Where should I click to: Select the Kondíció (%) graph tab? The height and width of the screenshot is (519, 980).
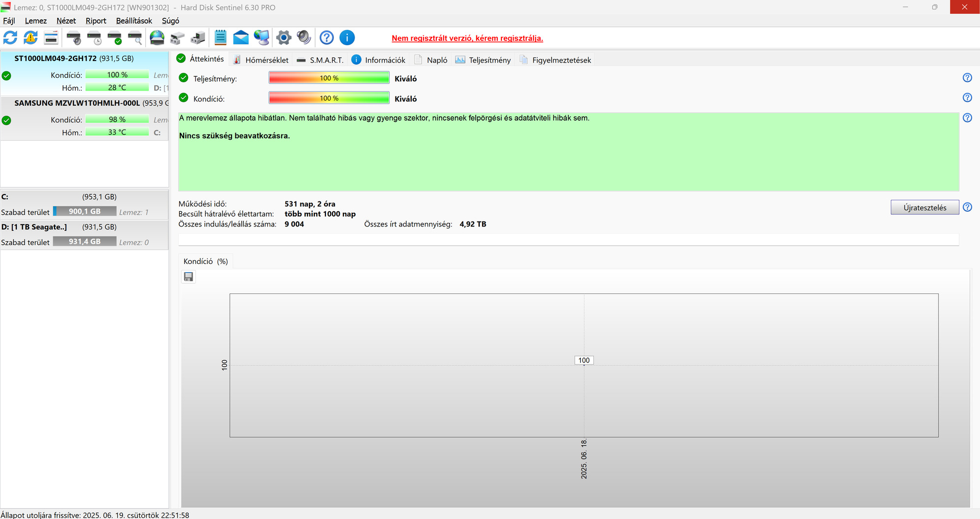point(206,261)
